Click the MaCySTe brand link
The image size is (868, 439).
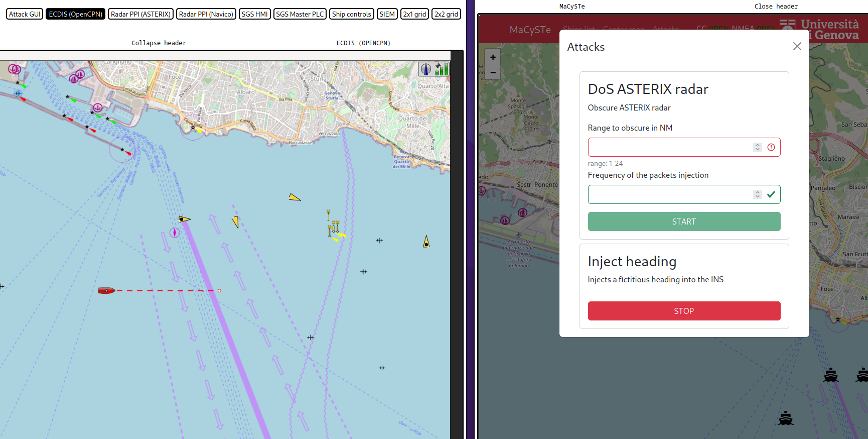530,30
